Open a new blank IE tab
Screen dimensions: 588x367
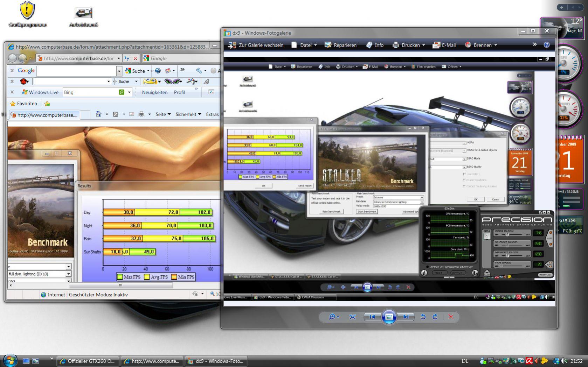pos(85,115)
